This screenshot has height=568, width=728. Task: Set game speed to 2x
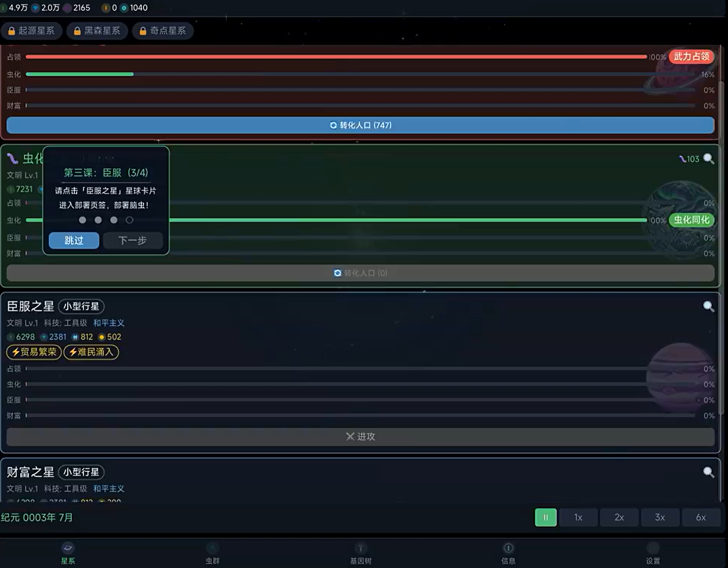click(619, 517)
